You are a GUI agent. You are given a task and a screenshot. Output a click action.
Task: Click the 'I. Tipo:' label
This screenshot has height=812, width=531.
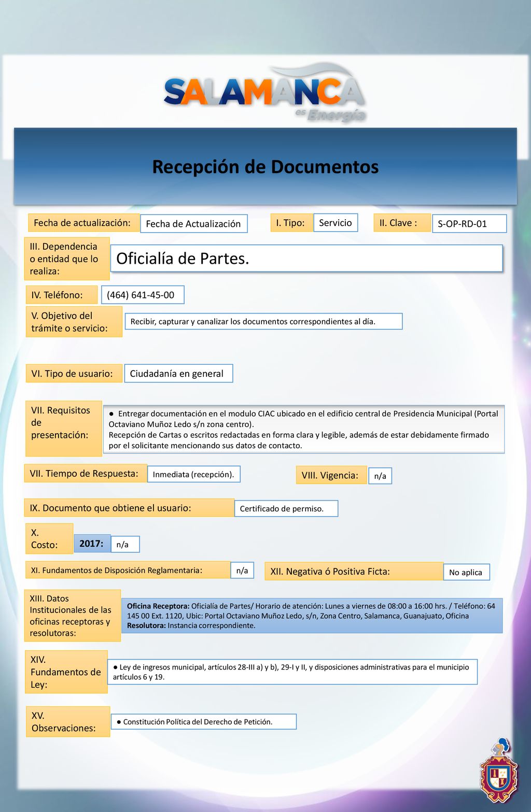(291, 223)
